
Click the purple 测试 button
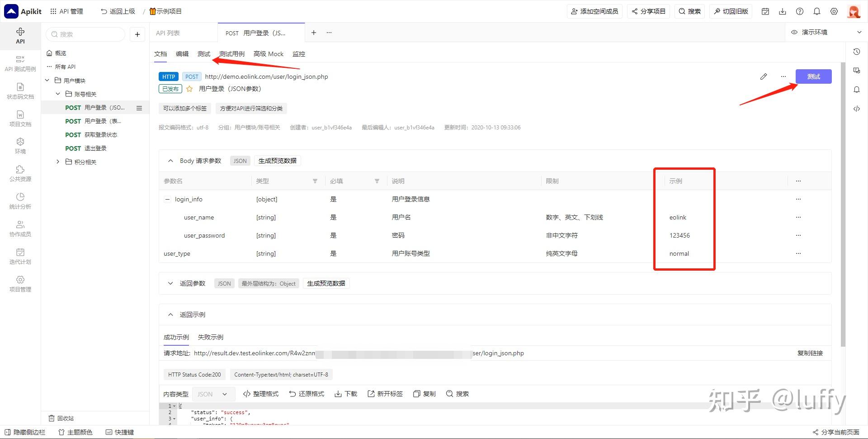813,76
